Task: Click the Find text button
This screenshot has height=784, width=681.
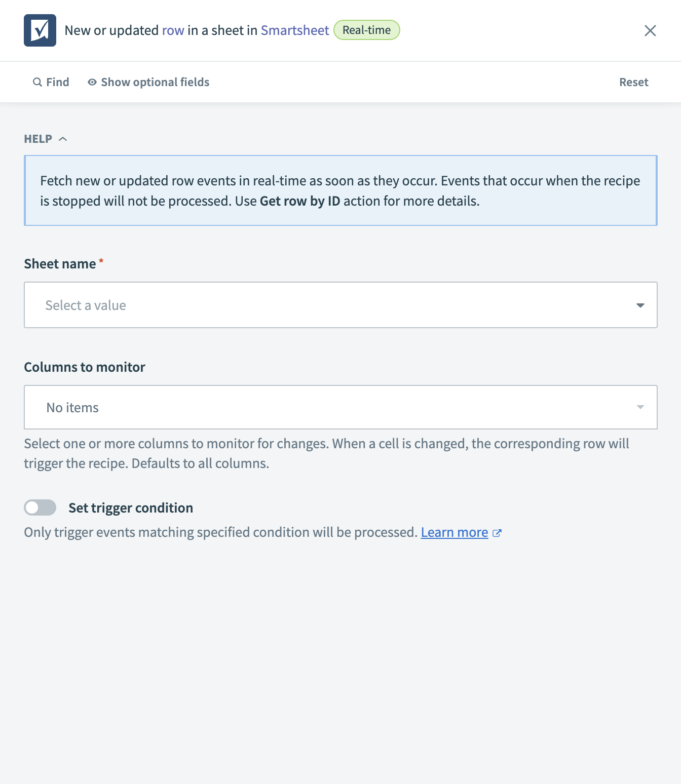Action: pos(57,82)
